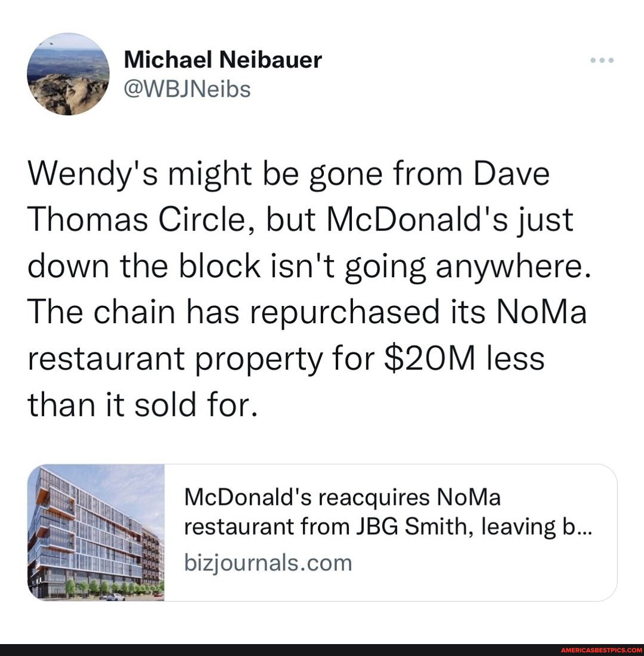Open the profile tab via username
644x656 pixels.
[x=188, y=88]
